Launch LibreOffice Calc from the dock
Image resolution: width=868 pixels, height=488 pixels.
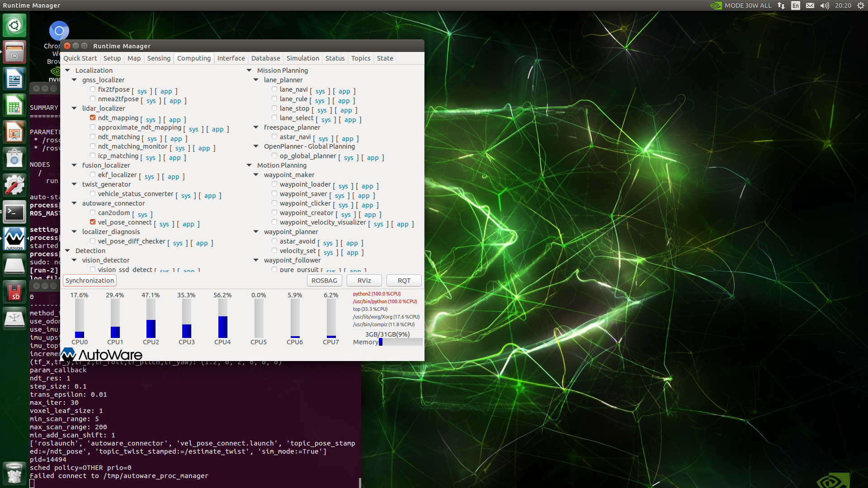(14, 106)
